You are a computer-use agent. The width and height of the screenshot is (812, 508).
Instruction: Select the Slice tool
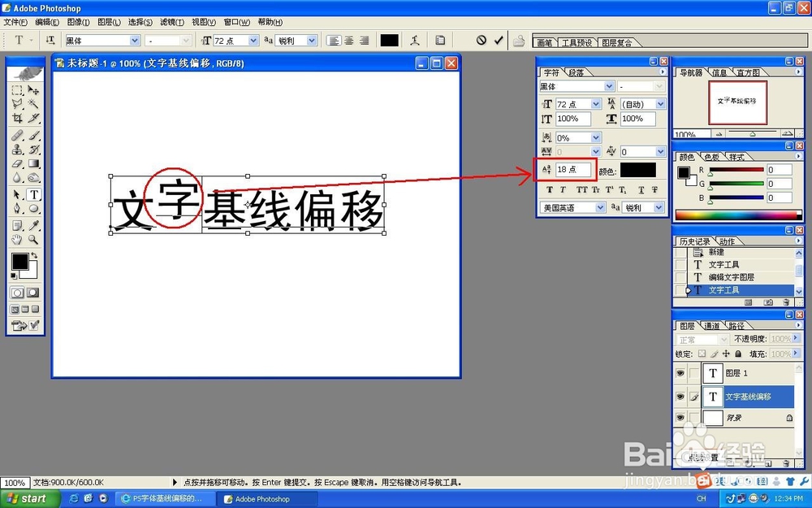[33, 118]
